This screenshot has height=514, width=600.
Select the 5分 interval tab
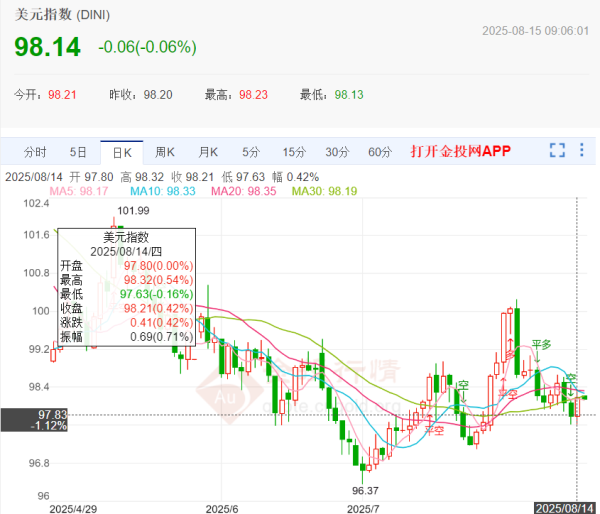251,152
